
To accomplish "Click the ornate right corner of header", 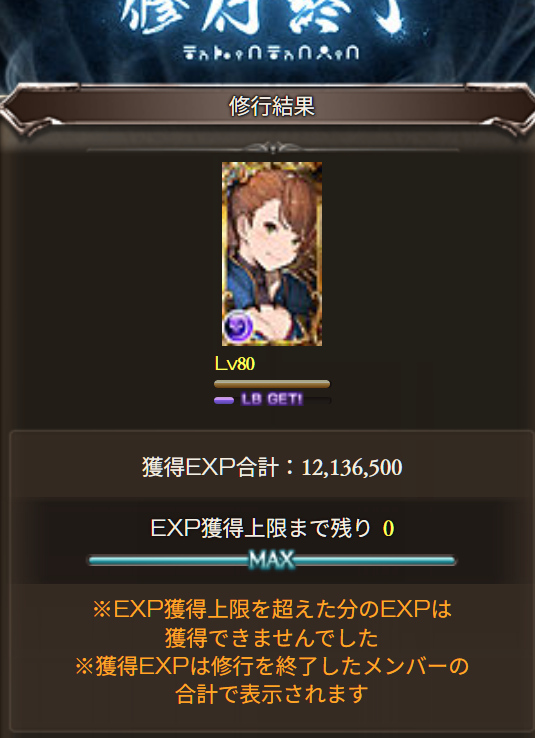I will click(x=499, y=108).
